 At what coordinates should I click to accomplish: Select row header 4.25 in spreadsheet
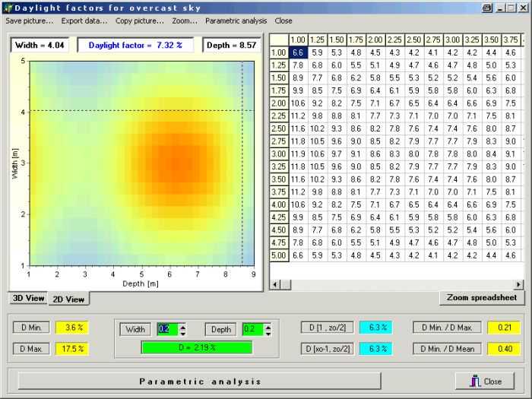(279, 217)
